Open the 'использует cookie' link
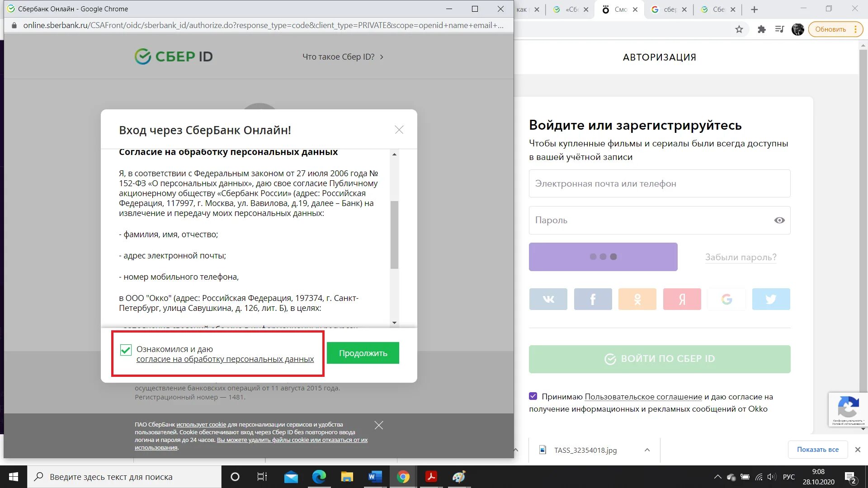This screenshot has height=488, width=868. tap(201, 424)
